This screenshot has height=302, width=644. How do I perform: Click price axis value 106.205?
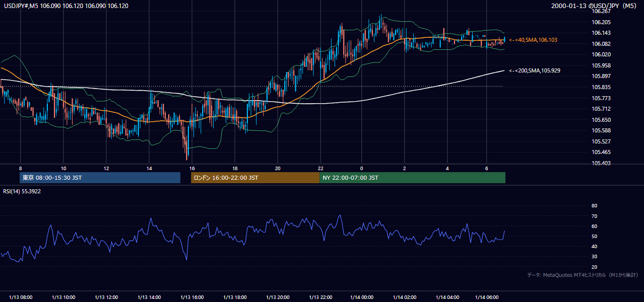tap(601, 22)
